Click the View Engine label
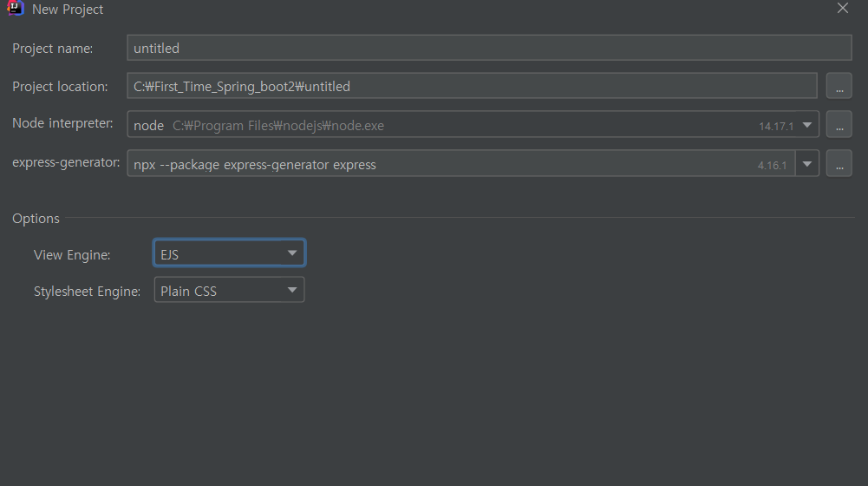The image size is (868, 486). 72,255
